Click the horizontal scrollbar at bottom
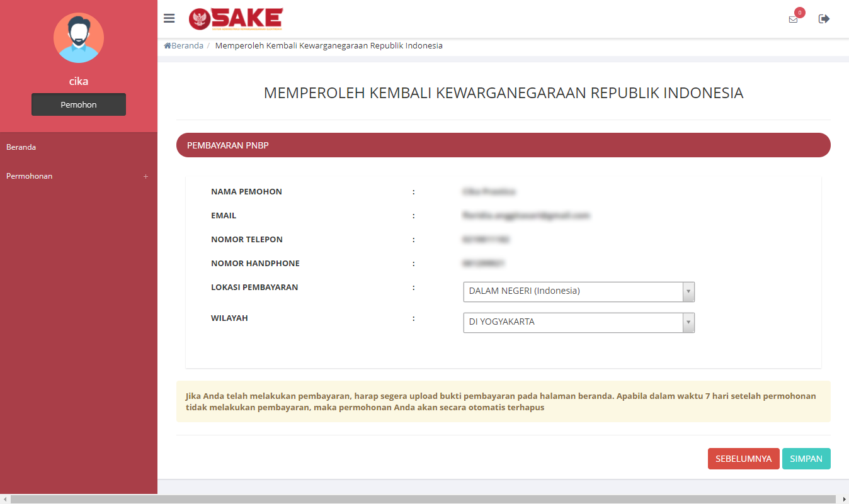This screenshot has height=504, width=849. coord(424,499)
